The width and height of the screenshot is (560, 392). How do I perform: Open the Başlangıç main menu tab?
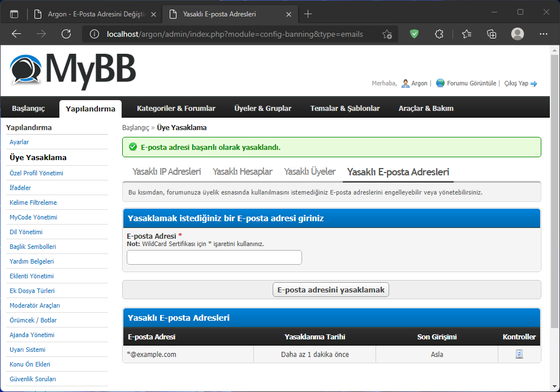coord(29,108)
